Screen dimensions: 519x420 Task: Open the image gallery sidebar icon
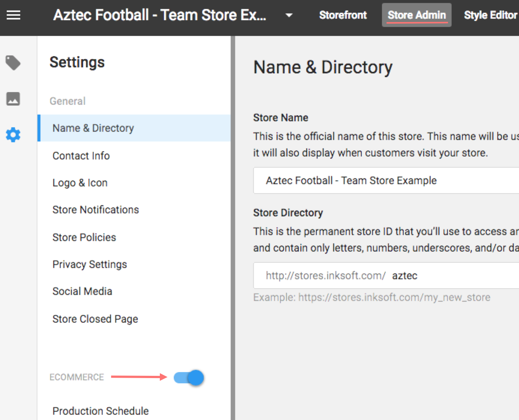pyautogui.click(x=13, y=99)
